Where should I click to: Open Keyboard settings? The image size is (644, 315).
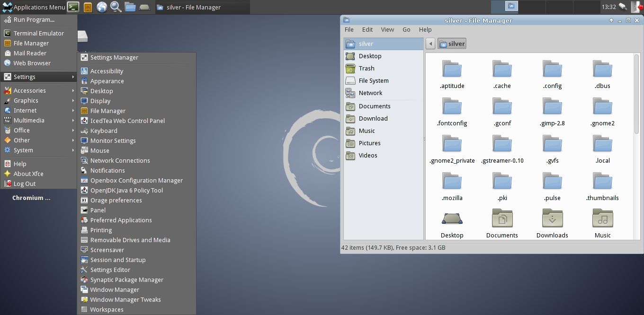coord(103,131)
